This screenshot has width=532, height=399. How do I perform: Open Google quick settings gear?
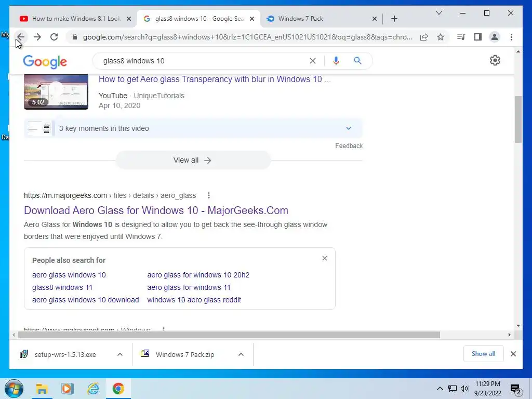coord(495,60)
